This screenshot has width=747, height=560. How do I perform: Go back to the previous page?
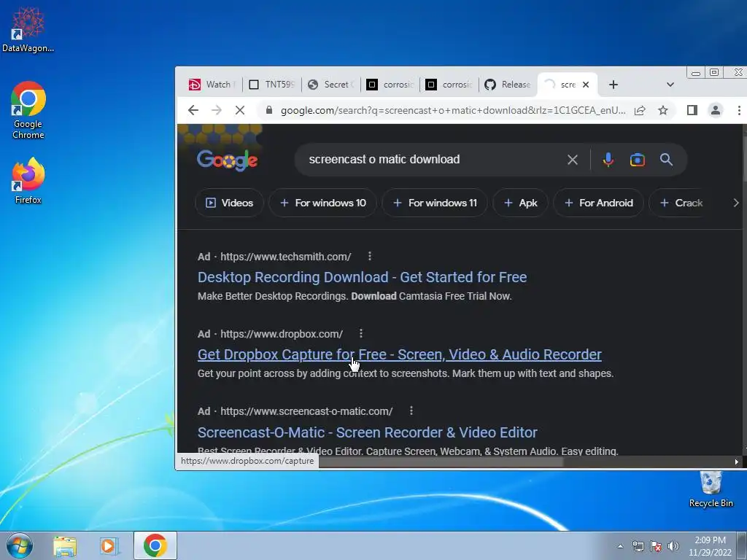(x=193, y=111)
